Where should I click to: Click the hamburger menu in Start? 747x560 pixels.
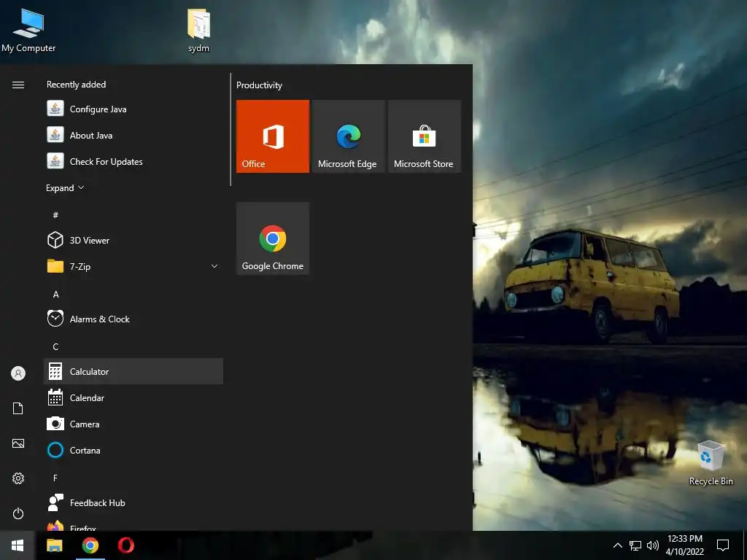18,85
